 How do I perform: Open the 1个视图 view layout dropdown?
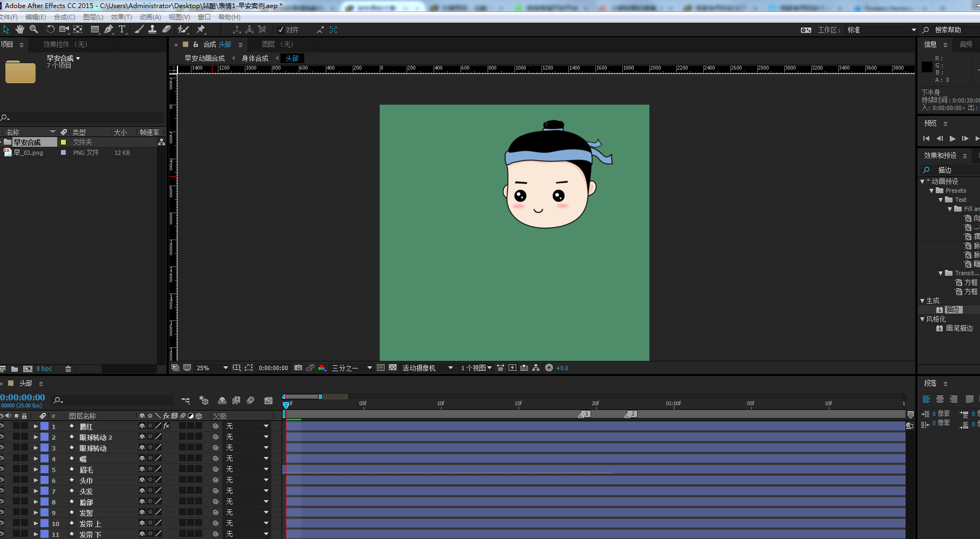coord(476,368)
